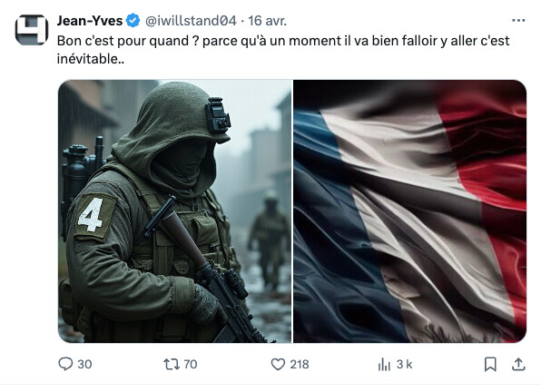Click the 70 reposts count
541x392 pixels.
point(191,365)
